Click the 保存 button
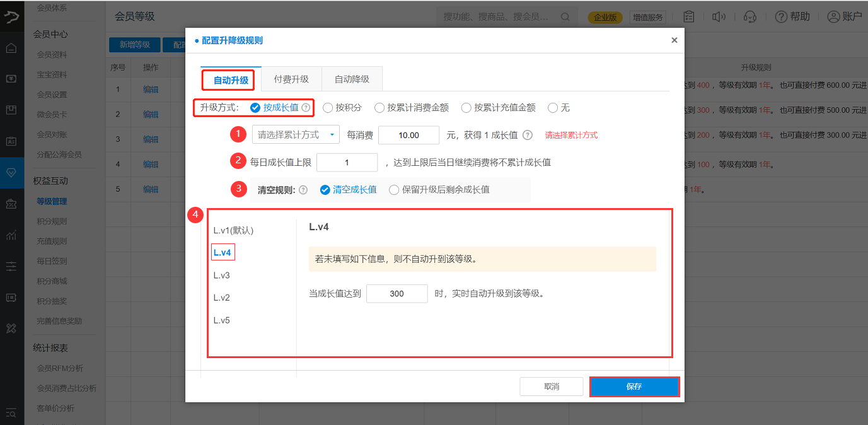868x425 pixels. tap(634, 387)
